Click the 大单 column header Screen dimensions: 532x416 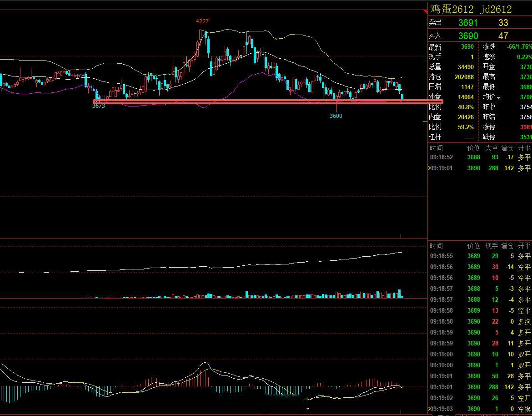point(491,148)
